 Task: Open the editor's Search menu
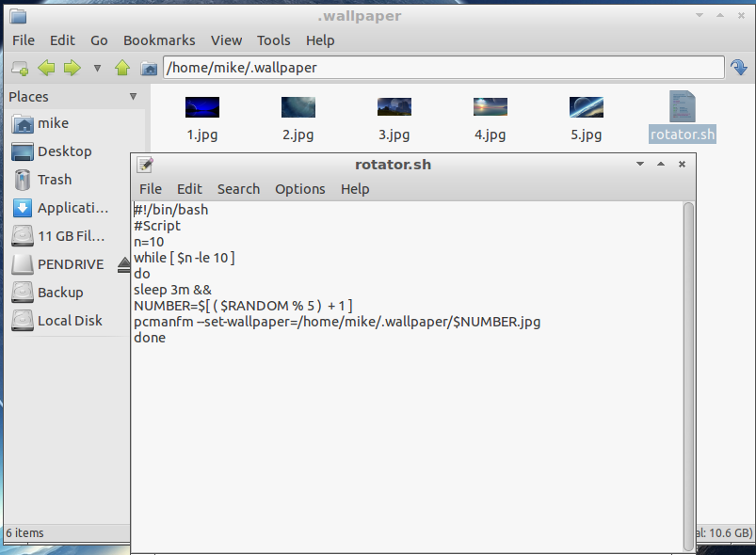tap(238, 189)
